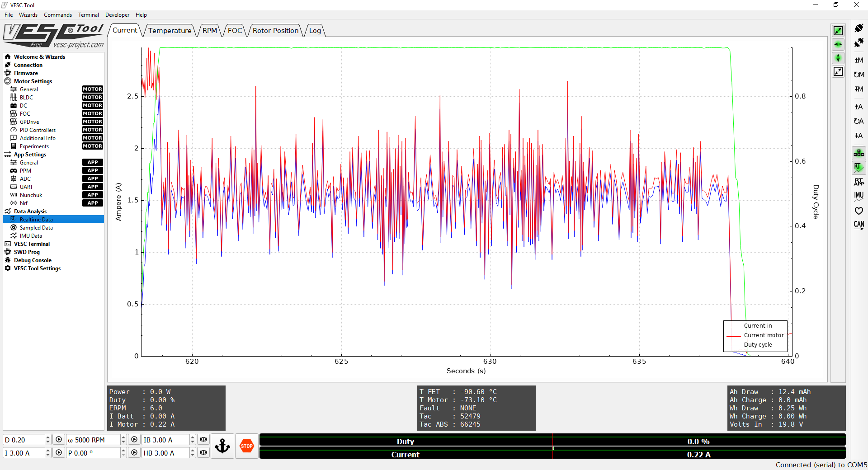
Task: Toggle the green diagonal-arrow zoom button
Action: click(x=838, y=31)
